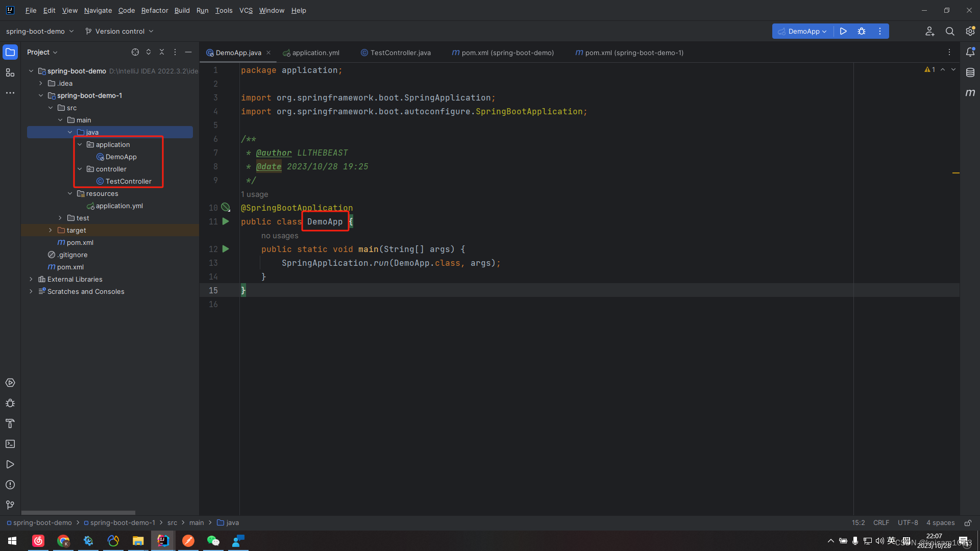Screen dimensions: 980x551
Task: Go to next highlighted problem arrow
Action: (953, 70)
